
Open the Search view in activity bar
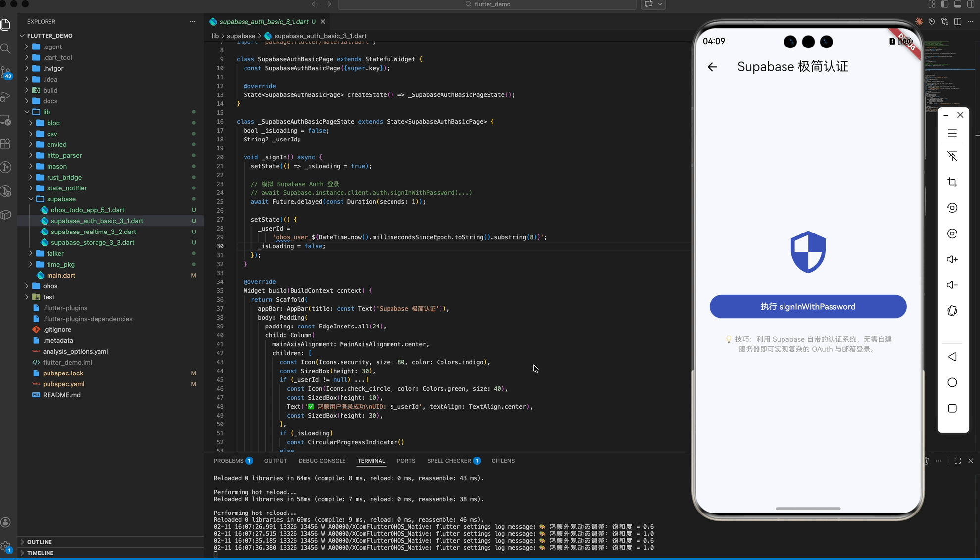click(6, 48)
